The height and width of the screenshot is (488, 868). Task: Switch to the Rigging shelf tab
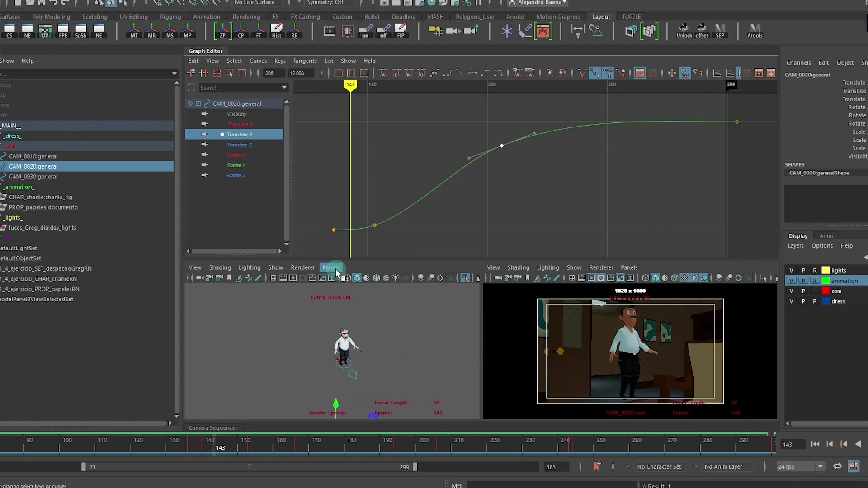click(x=170, y=17)
